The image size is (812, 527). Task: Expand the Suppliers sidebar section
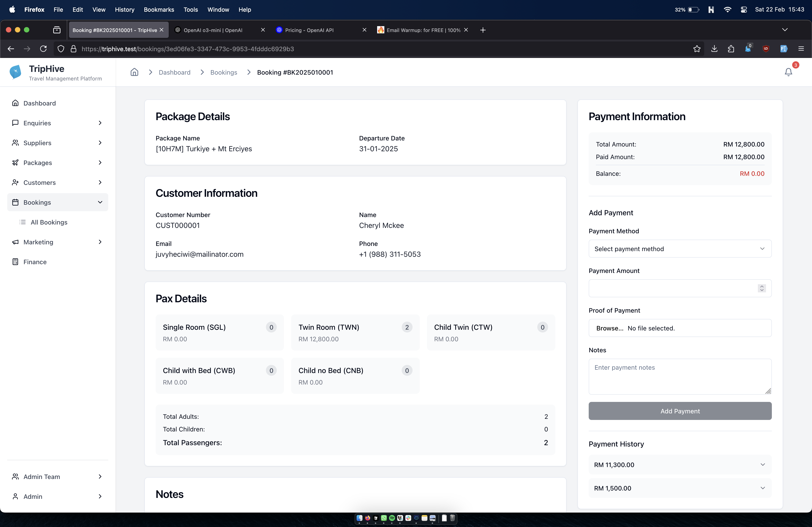100,142
